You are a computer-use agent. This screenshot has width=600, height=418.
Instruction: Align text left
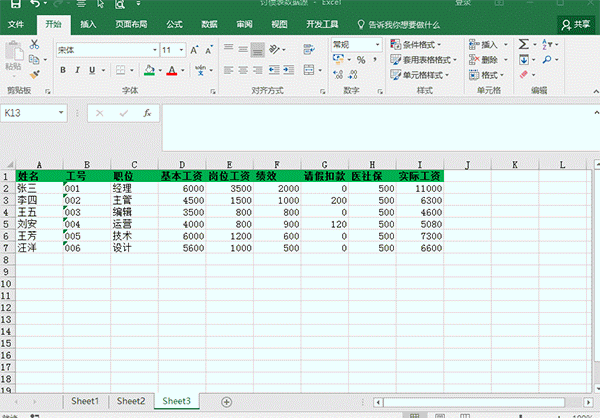point(228,70)
